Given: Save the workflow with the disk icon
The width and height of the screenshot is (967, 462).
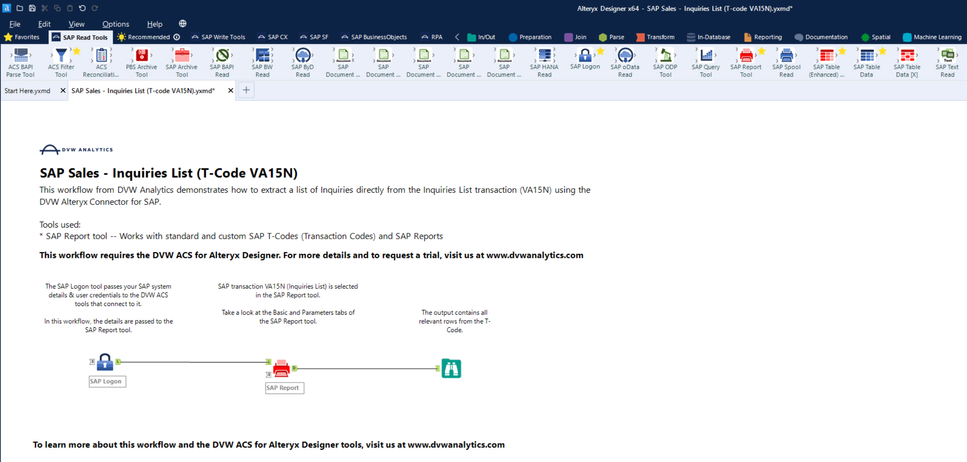Looking at the screenshot, I should pos(32,8).
